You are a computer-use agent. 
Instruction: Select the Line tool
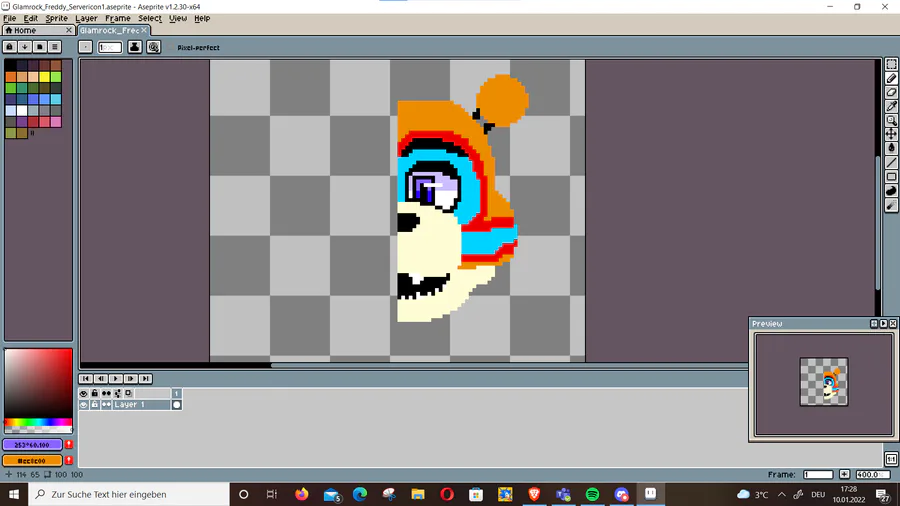[x=891, y=163]
